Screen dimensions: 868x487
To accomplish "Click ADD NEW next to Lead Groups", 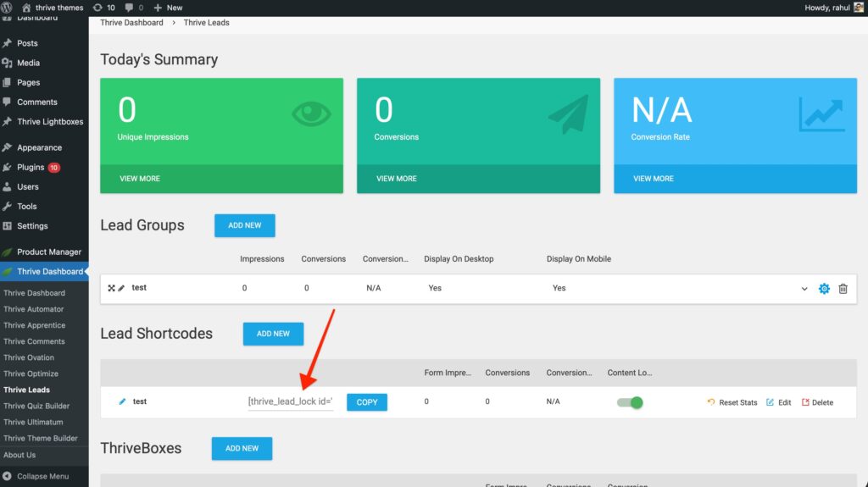I will tap(244, 225).
